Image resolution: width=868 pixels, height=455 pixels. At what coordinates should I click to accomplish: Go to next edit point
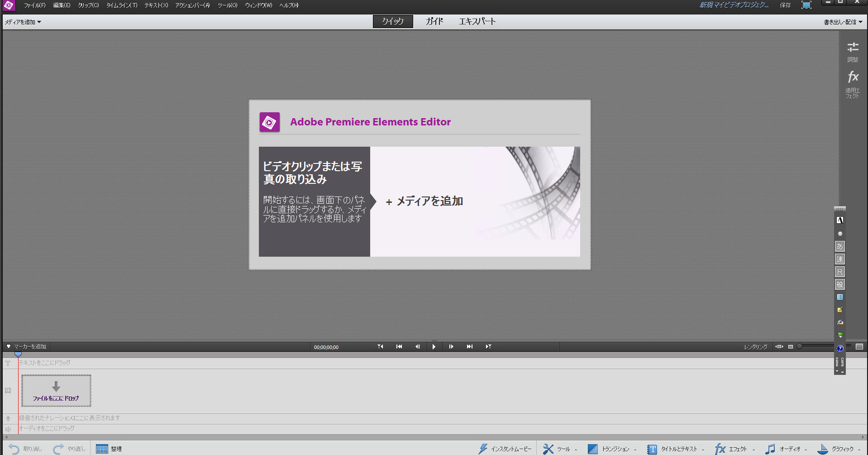[x=470, y=347]
